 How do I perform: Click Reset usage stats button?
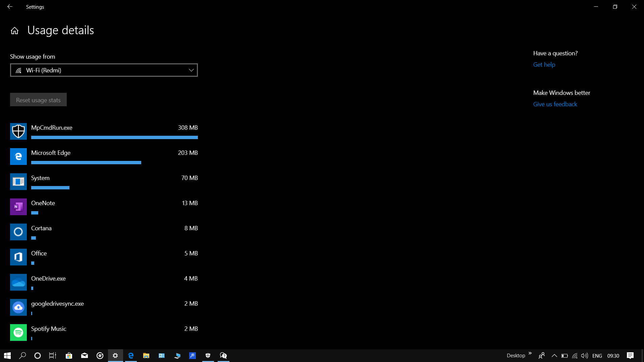point(38,100)
